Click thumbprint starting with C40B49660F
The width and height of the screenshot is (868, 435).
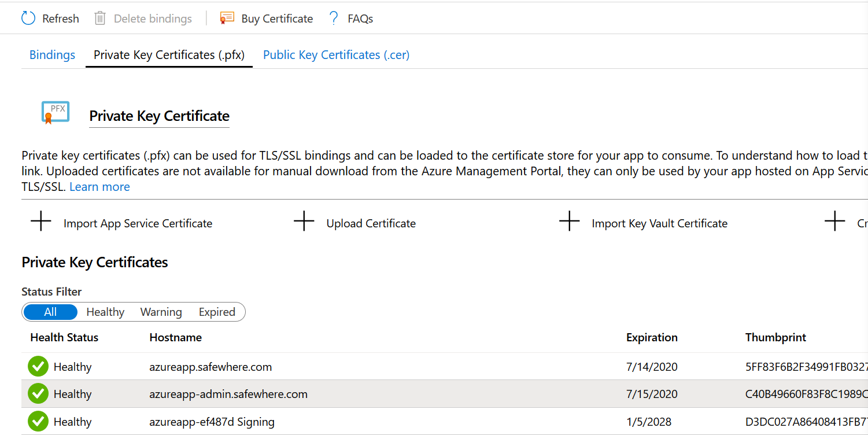[807, 394]
